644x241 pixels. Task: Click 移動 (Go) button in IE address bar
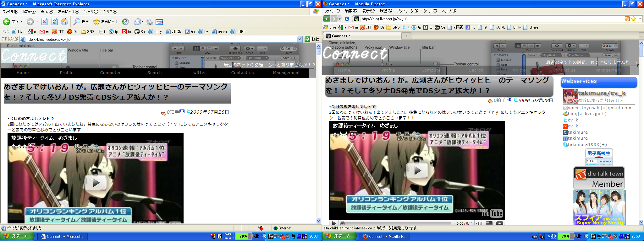[312, 39]
